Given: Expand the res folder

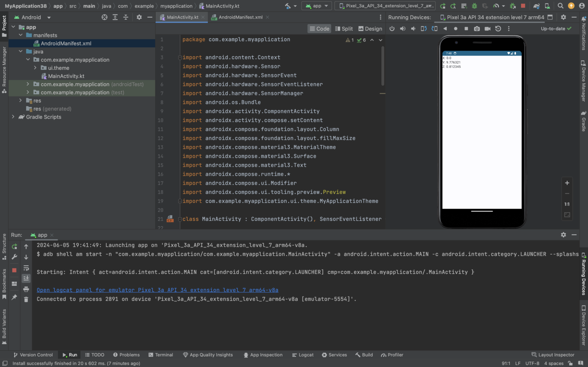Looking at the screenshot, I should [20, 100].
